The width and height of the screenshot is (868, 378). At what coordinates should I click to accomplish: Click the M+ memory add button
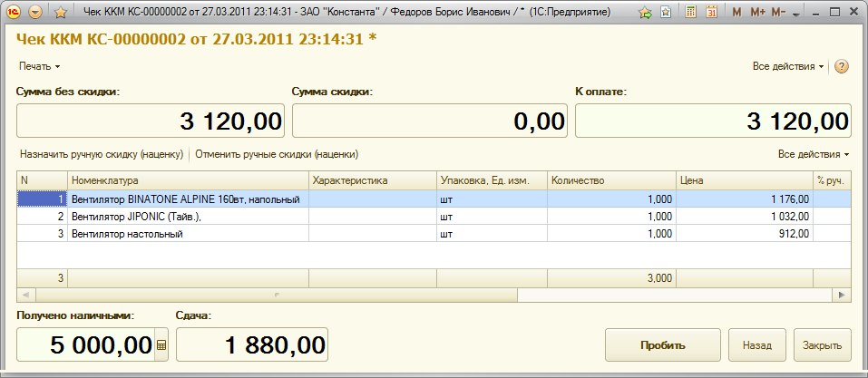click(x=757, y=12)
